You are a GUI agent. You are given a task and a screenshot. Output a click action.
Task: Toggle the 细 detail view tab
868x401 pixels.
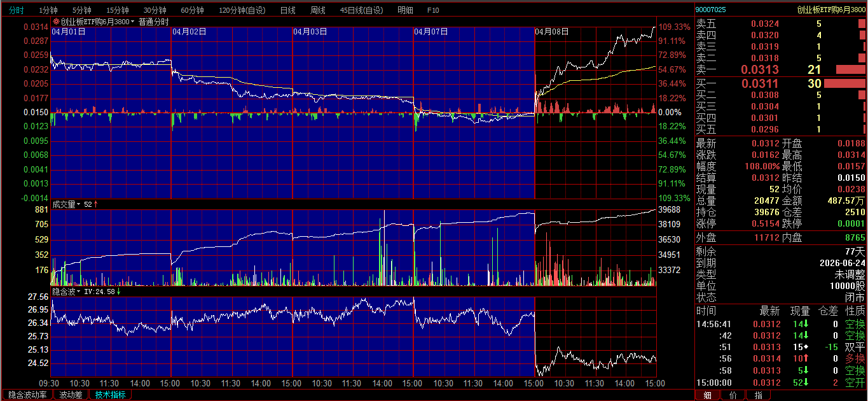click(707, 395)
